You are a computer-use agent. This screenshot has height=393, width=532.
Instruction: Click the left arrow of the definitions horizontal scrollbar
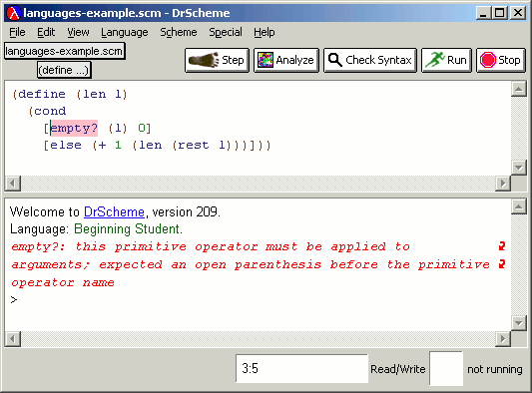[13, 184]
